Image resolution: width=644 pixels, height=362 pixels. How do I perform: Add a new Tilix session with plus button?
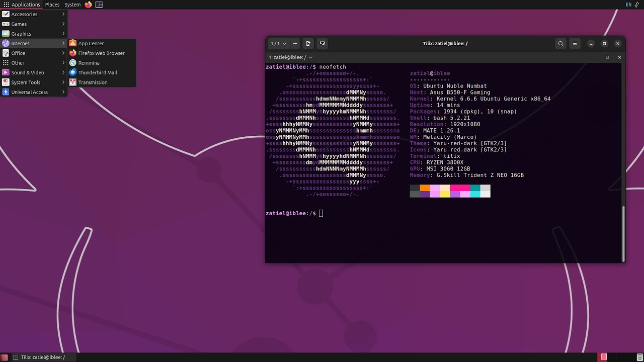295,44
